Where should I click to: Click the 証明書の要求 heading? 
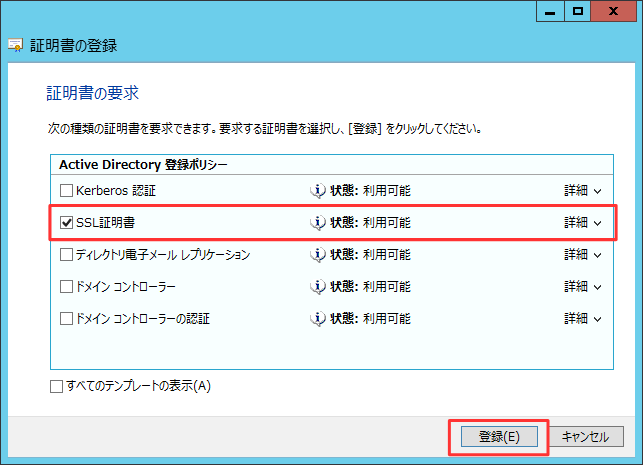tap(93, 93)
